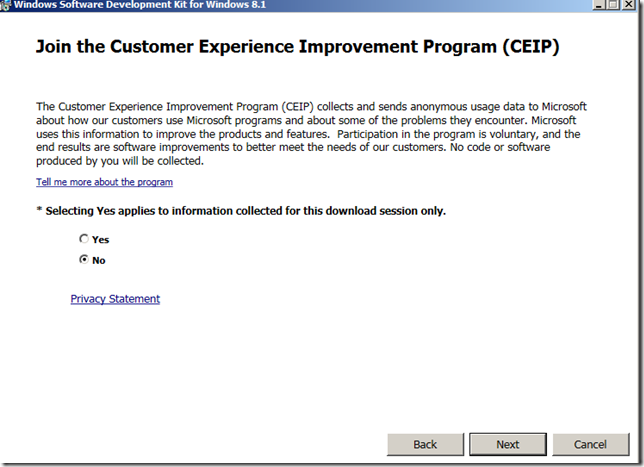
Task: Click blank area left of Back button
Action: (x=200, y=444)
